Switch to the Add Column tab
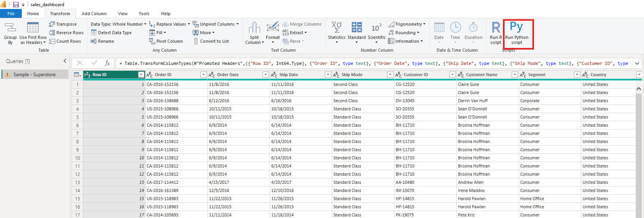This screenshot has width=644, height=218. (94, 14)
